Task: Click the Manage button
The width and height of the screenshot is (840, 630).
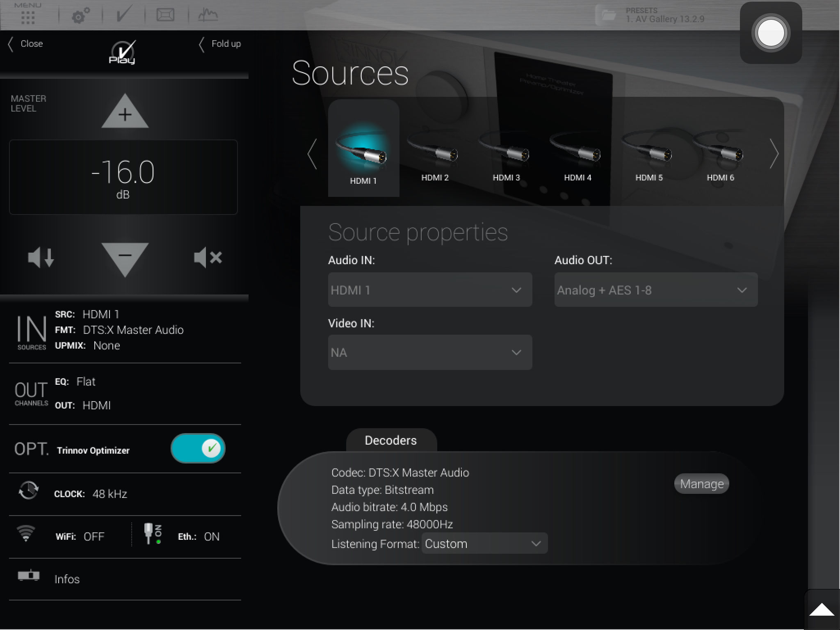Action: tap(701, 484)
